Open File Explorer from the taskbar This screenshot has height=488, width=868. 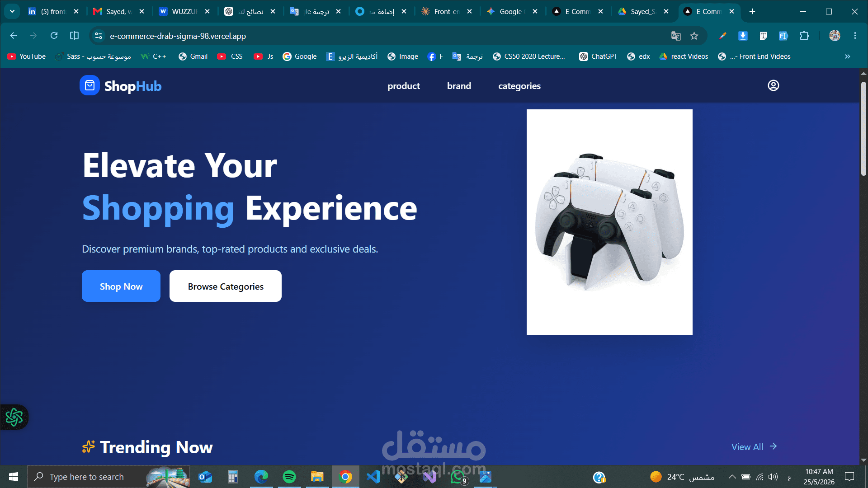(317, 477)
